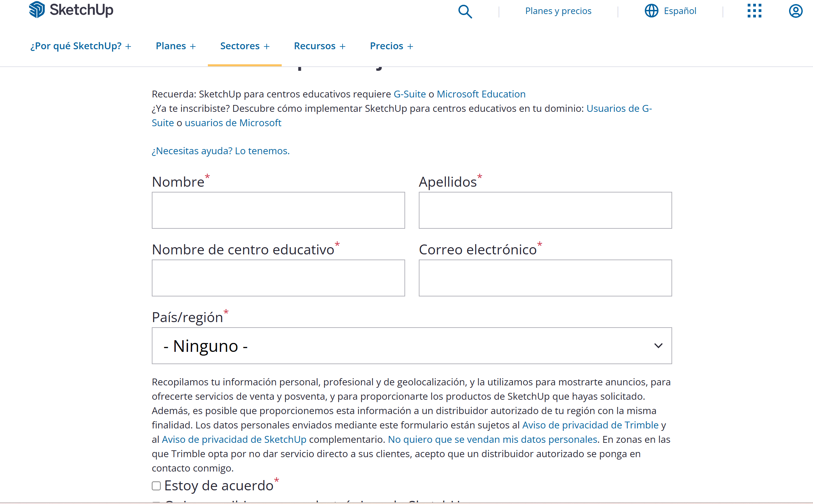
Task: Expand the País/región dropdown
Action: [412, 346]
